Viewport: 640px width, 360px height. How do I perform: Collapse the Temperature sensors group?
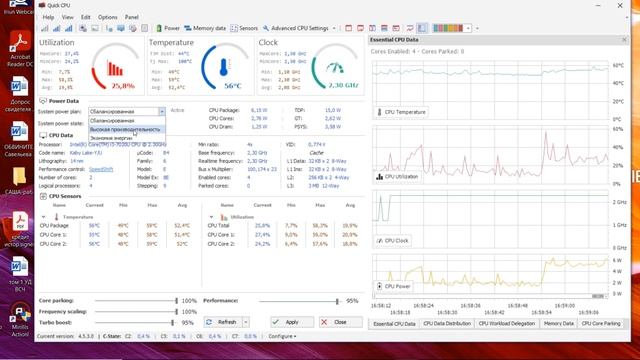(43, 217)
